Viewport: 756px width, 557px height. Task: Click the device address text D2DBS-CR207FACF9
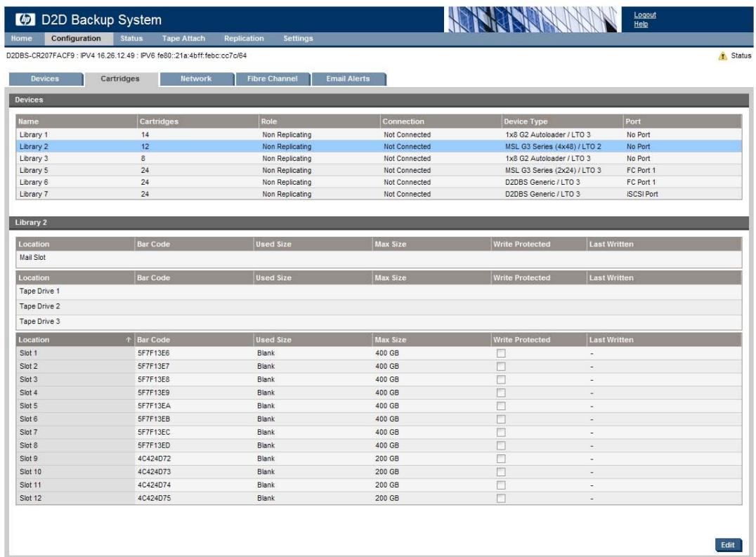pos(41,56)
